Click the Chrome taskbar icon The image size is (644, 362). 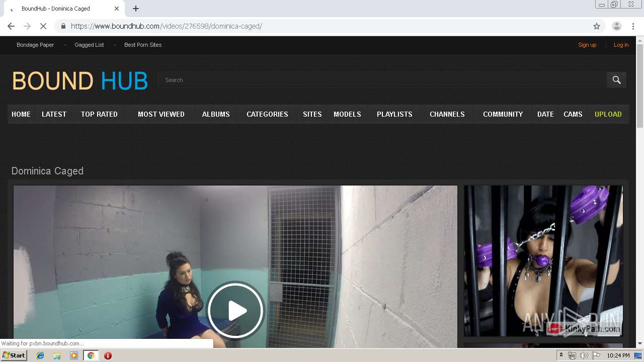click(91, 355)
